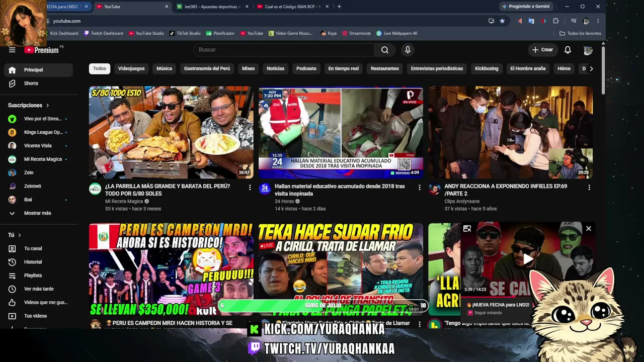Select the Kickboxing filter chip
This screenshot has height=362, width=644.
tap(487, 69)
